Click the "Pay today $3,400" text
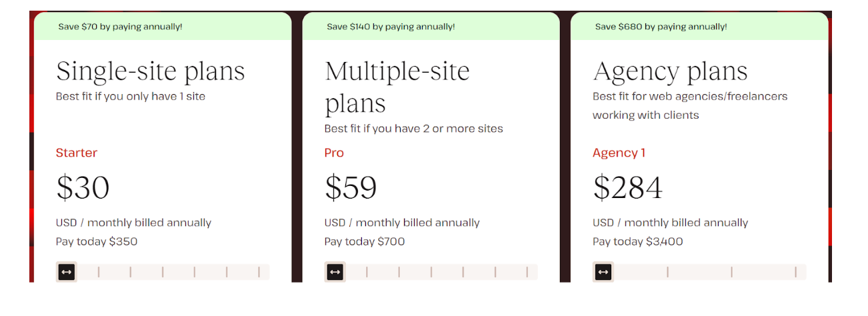868x316 pixels. (637, 241)
